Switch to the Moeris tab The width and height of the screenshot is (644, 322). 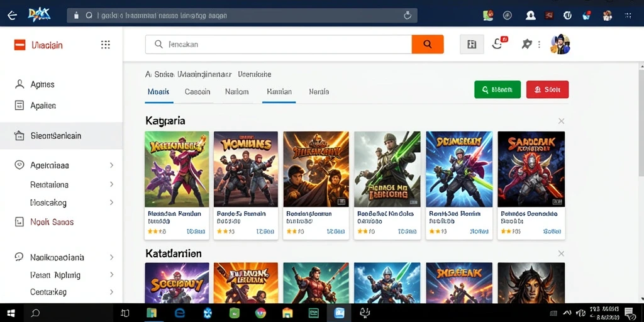click(x=158, y=92)
